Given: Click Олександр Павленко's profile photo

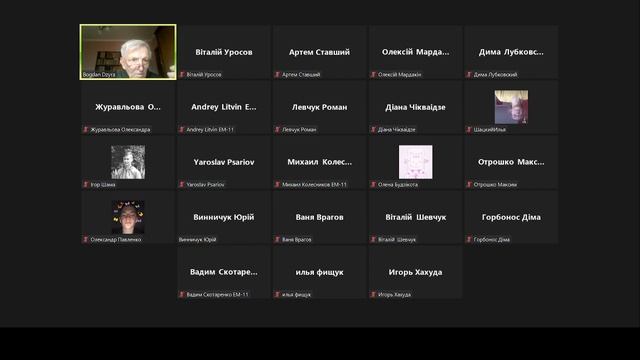Looking at the screenshot, I should click(128, 217).
